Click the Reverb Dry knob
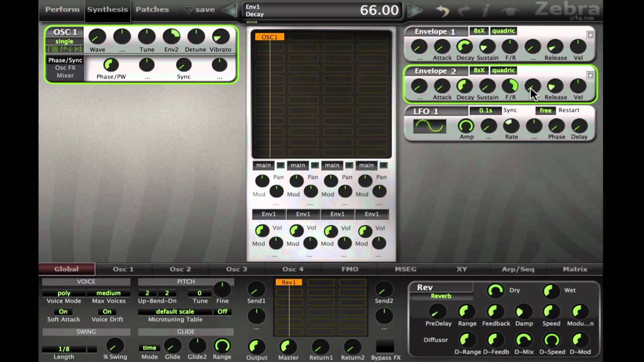This screenshot has height=362, width=644. coord(496,290)
